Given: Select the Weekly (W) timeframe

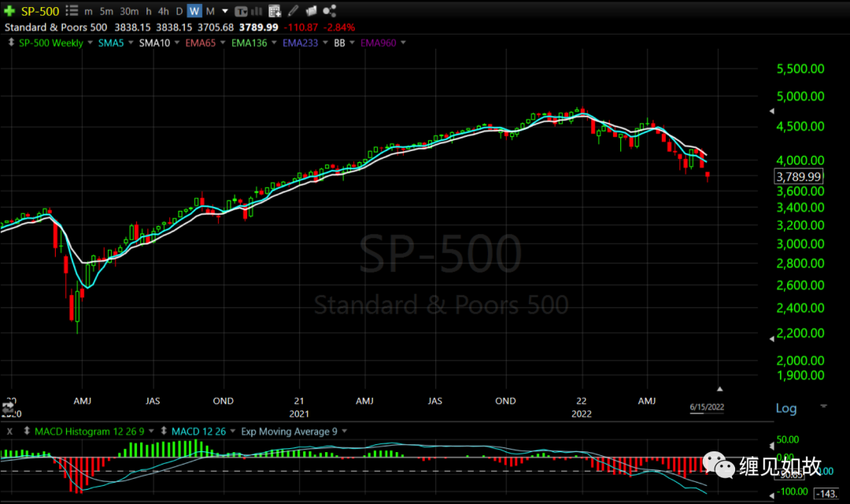Looking at the screenshot, I should coord(194,11).
